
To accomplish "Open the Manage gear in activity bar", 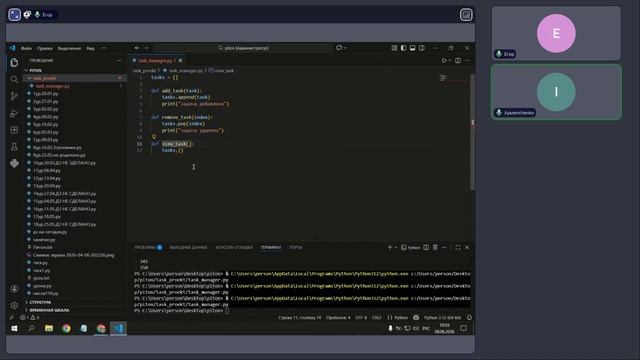I will coord(14,305).
